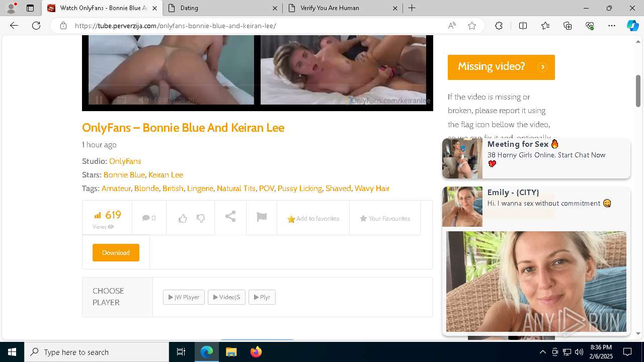
Task: Click the Missing video button
Action: (501, 67)
